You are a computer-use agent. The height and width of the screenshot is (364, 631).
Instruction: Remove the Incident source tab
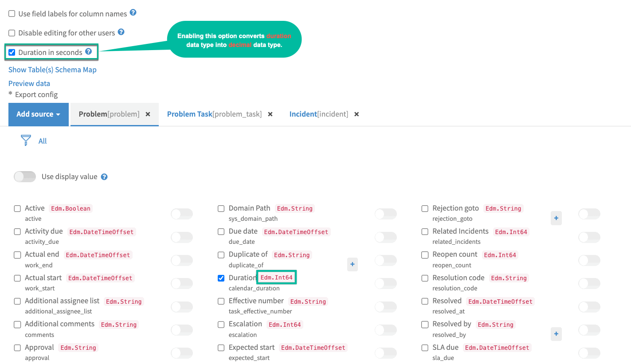(x=357, y=114)
